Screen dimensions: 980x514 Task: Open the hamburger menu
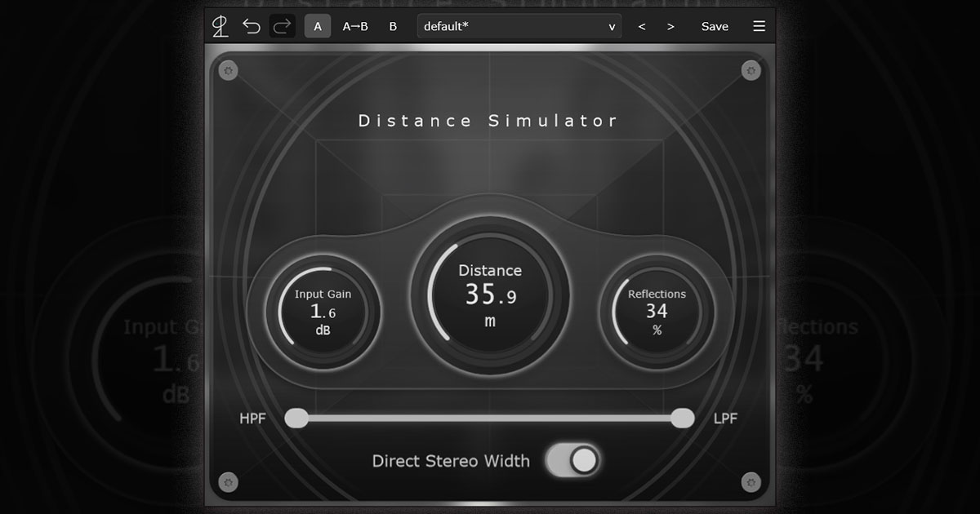[759, 26]
